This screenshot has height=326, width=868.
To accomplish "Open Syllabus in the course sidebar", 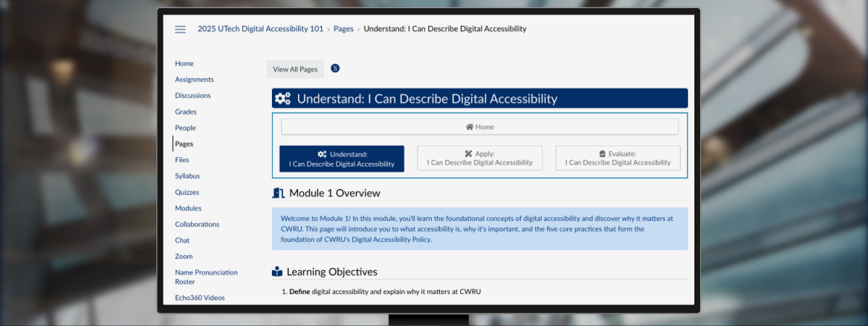I will (x=187, y=176).
